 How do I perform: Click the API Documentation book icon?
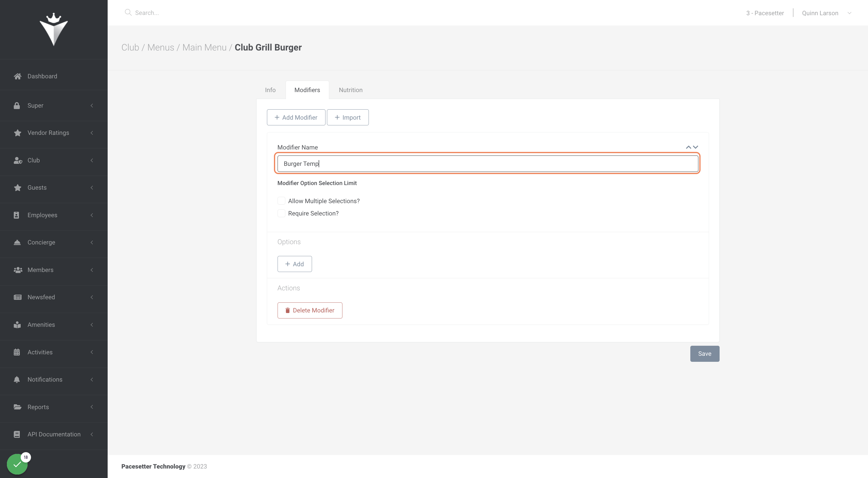[17, 434]
